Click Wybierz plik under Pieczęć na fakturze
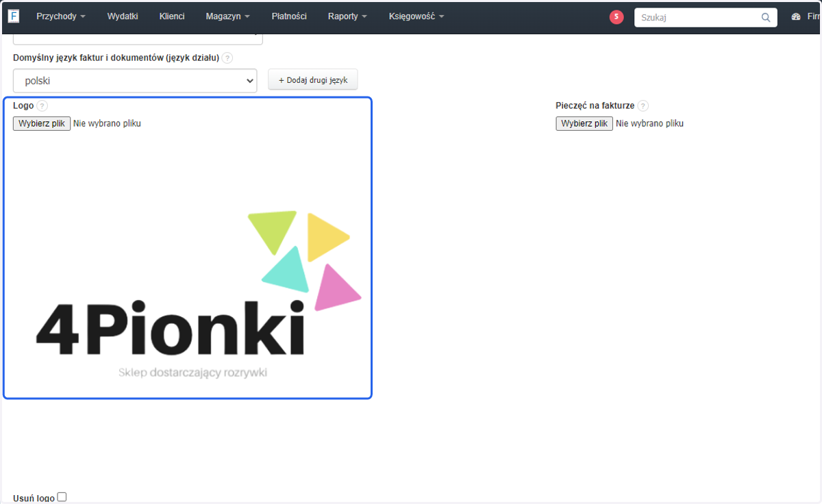Viewport: 822px width, 504px height. pos(584,123)
